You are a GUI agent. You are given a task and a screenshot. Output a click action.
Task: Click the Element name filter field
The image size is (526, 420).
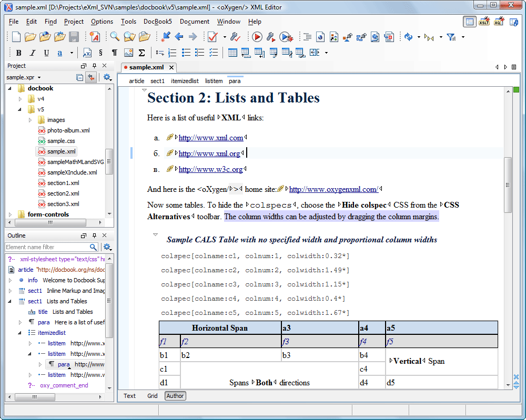point(47,247)
